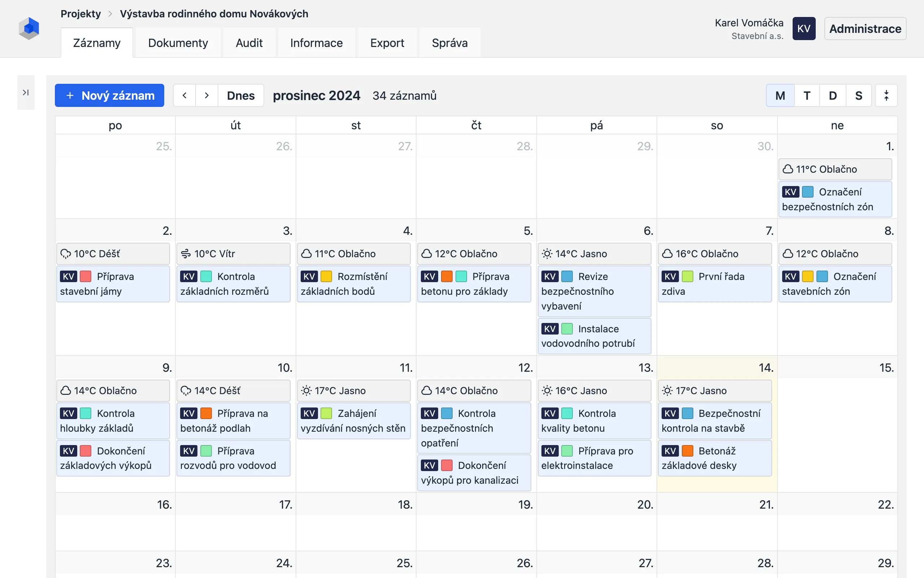Click wind icon in 10°C Vítr weather
The image size is (924, 578).
point(186,254)
